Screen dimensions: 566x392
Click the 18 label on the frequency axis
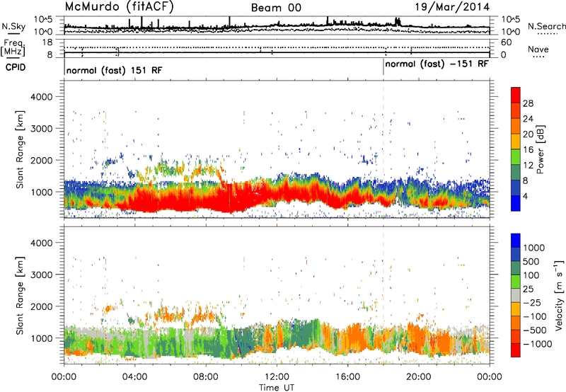click(x=47, y=42)
